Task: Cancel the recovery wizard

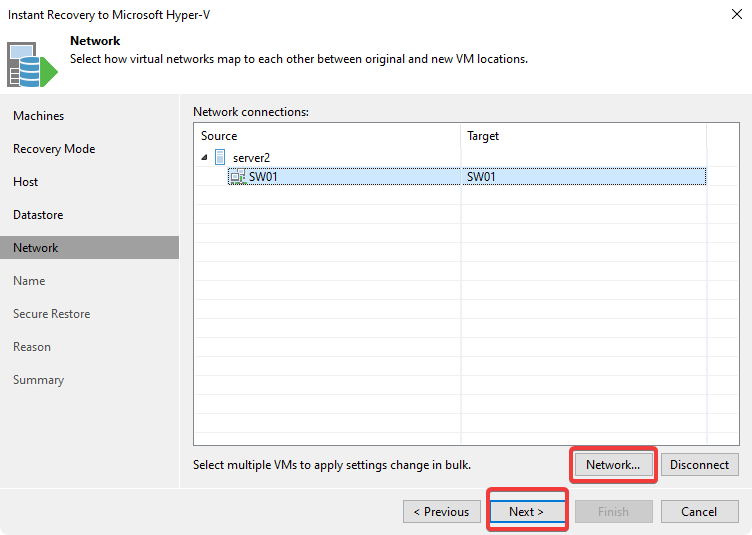Action: [699, 511]
